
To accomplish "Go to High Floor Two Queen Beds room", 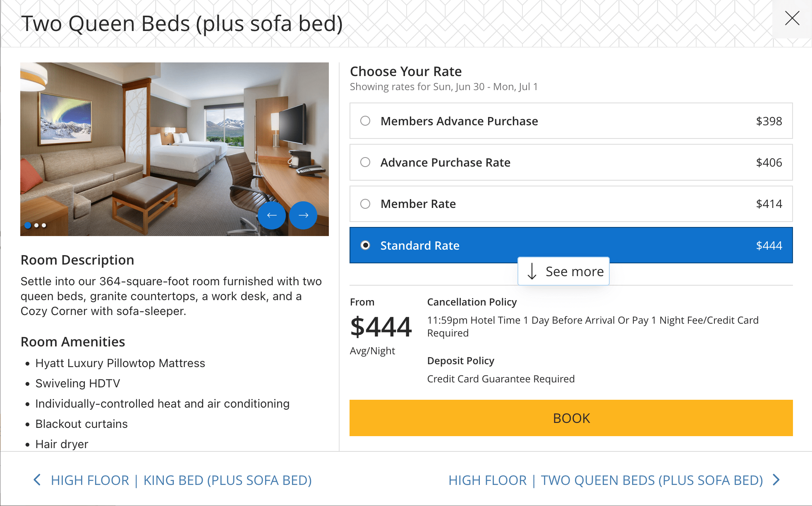I will tap(606, 480).
